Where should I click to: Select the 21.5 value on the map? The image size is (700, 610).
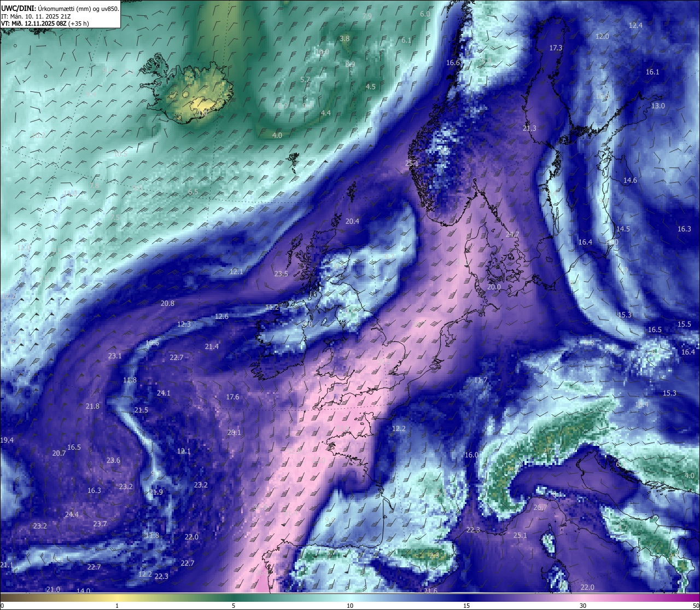coord(141,410)
